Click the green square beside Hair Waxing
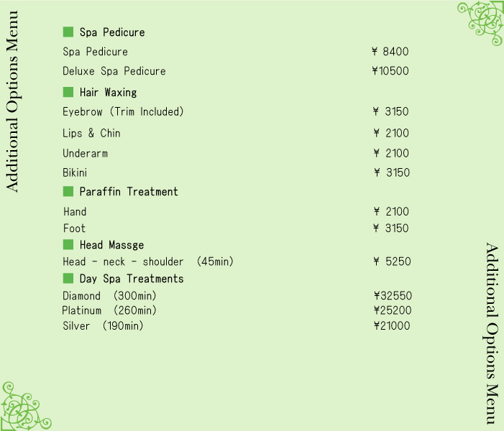Screen dimensions: 504x431 68,92
